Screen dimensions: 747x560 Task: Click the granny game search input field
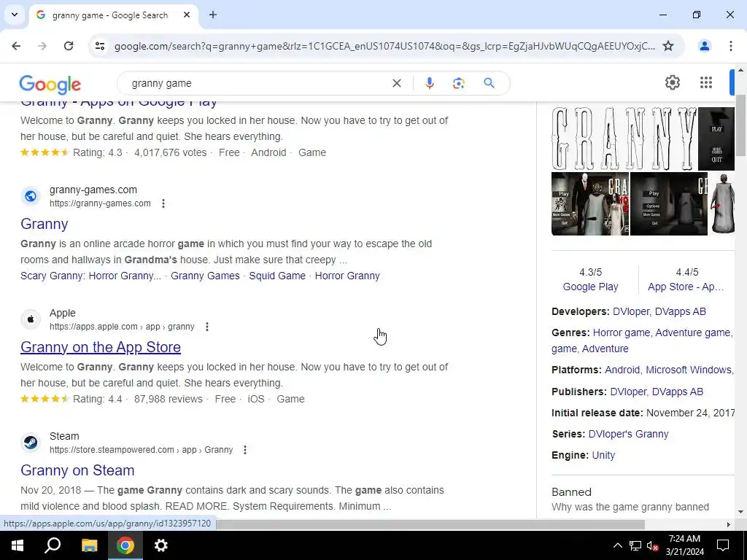point(258,83)
